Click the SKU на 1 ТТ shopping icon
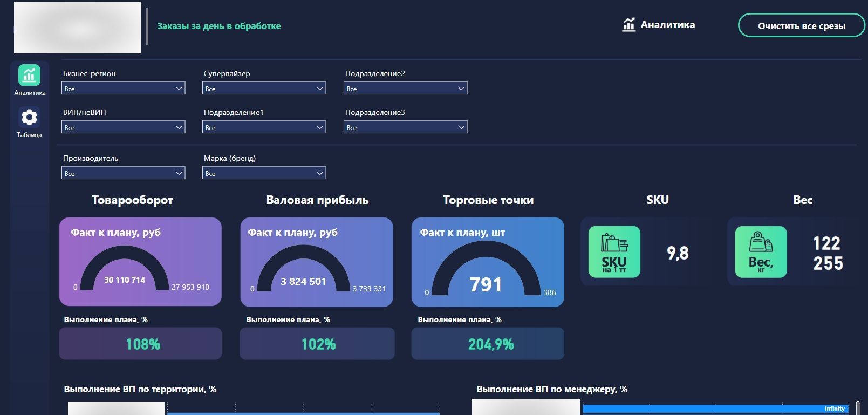This screenshot has height=415, width=868. (x=614, y=252)
